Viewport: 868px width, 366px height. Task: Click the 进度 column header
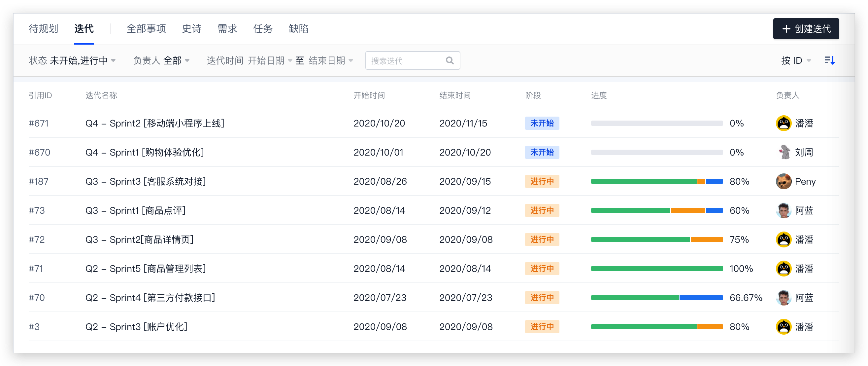(599, 95)
